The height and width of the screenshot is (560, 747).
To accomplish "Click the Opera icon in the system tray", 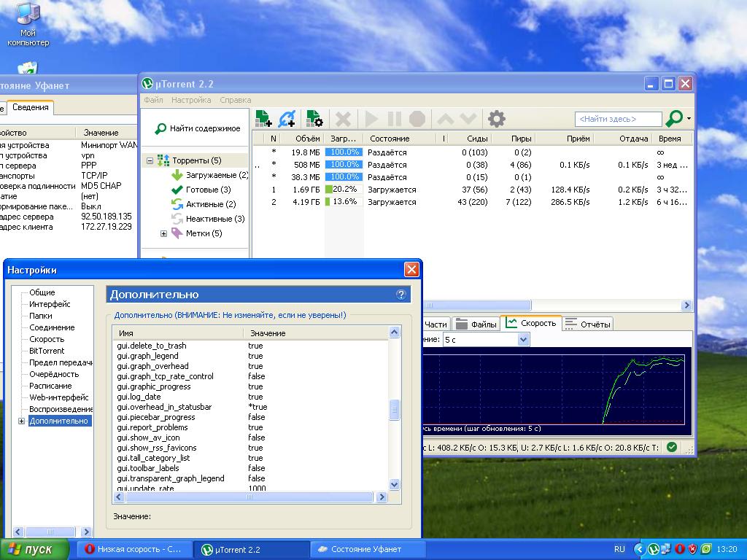I will coord(680,550).
